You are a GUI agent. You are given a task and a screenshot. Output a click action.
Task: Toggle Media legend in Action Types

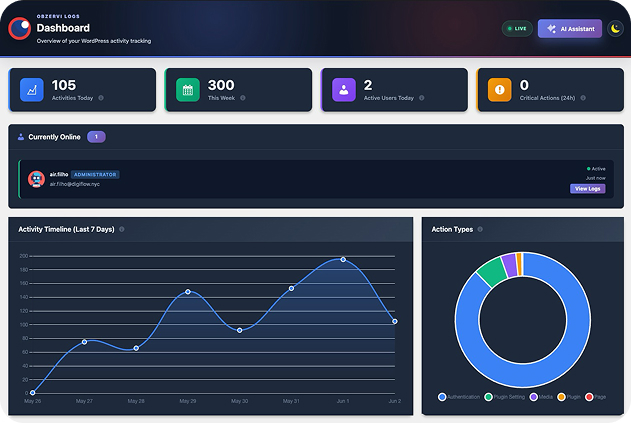click(x=541, y=397)
